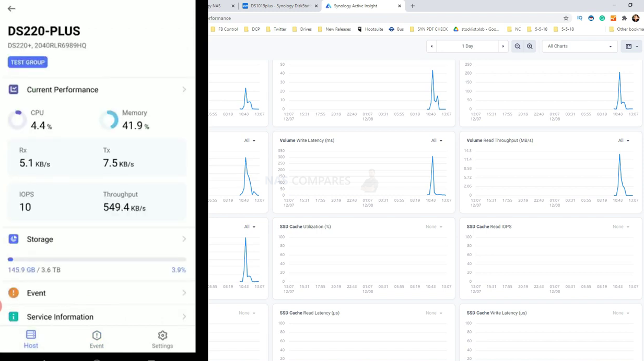Click the orange chart extension icon

613,18
